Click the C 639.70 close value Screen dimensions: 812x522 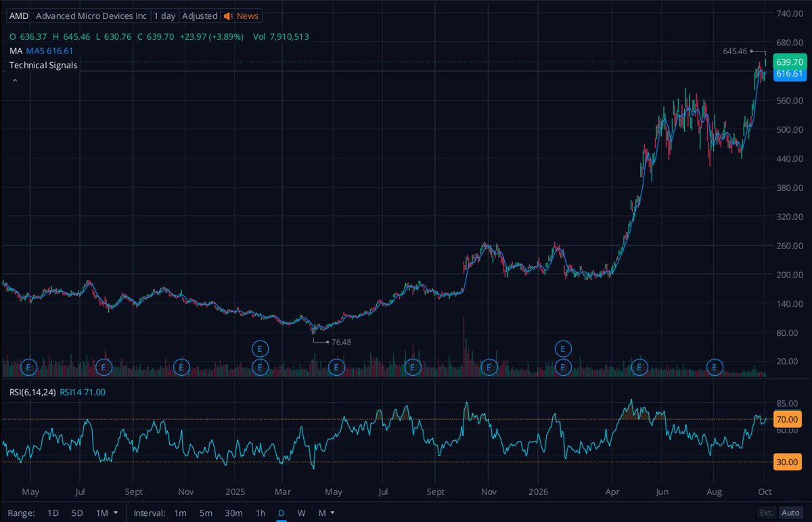pyautogui.click(x=155, y=37)
